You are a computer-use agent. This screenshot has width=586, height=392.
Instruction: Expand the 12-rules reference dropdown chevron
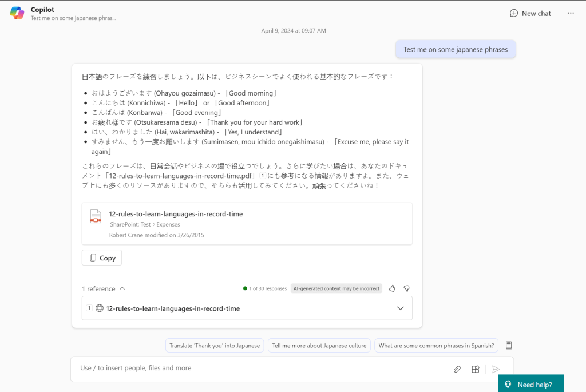(400, 308)
